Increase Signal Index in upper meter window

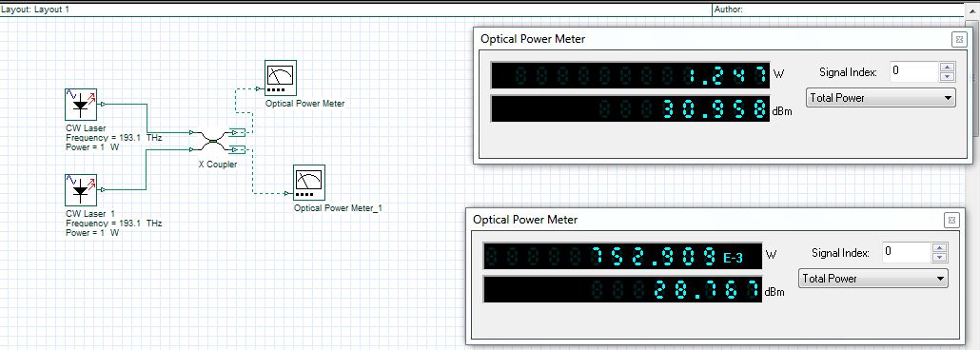[948, 68]
